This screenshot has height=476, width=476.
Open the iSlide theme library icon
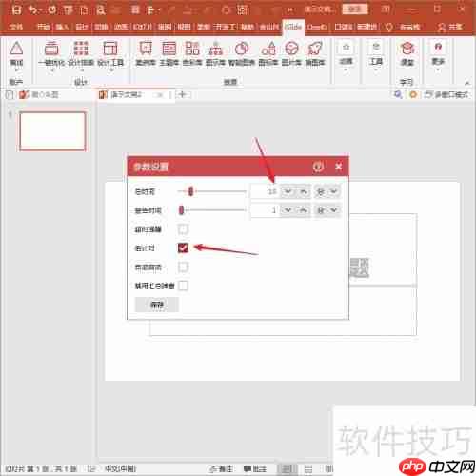(x=169, y=49)
